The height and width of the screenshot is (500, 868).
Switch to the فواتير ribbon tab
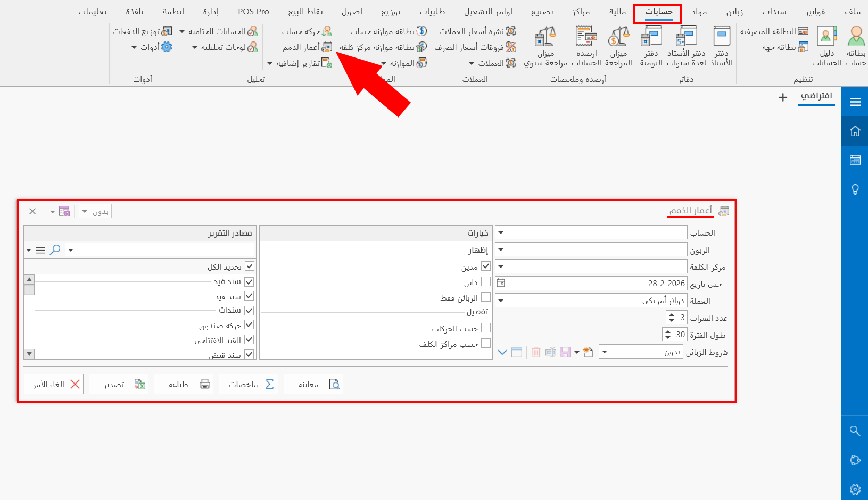click(815, 12)
